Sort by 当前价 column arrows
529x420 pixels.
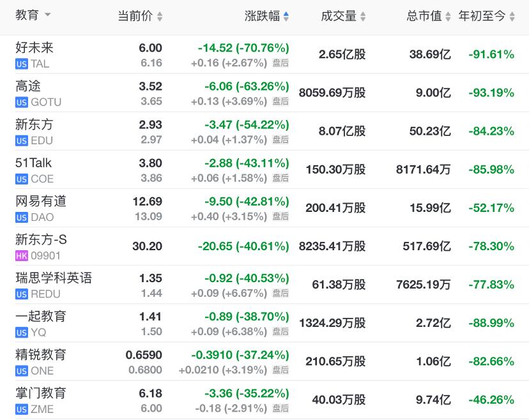[160, 17]
